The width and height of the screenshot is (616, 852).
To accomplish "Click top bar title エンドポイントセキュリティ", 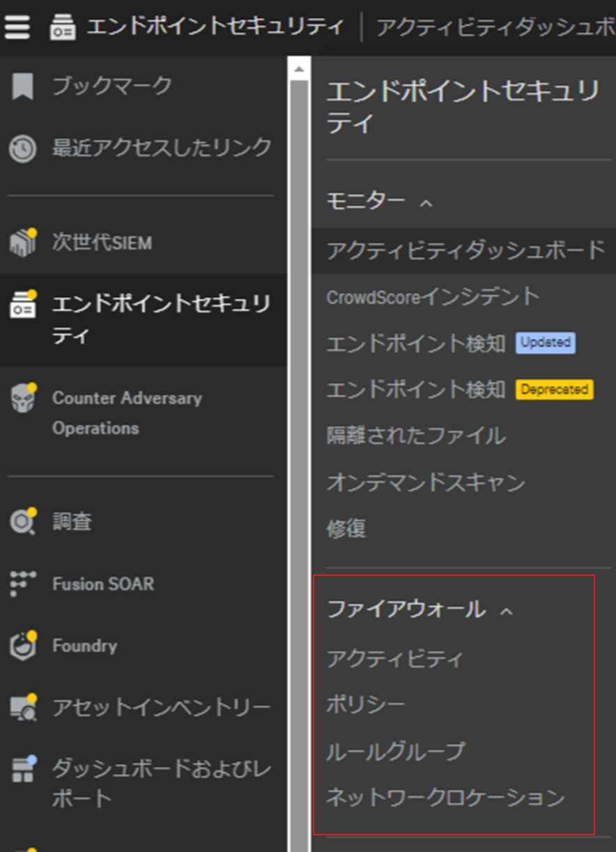I will (215, 27).
